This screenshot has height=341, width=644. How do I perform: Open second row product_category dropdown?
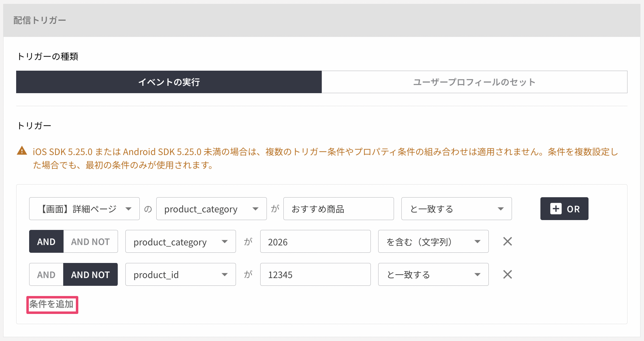coord(180,242)
